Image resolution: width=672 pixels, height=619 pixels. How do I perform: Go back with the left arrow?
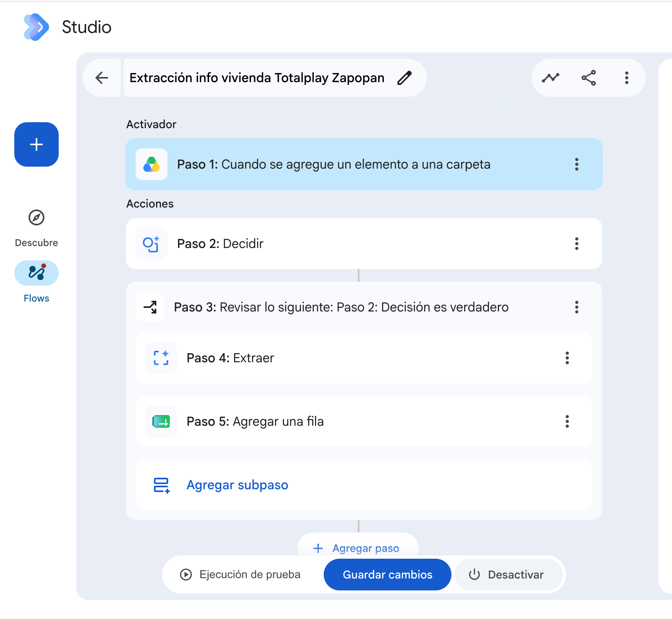pyautogui.click(x=102, y=78)
